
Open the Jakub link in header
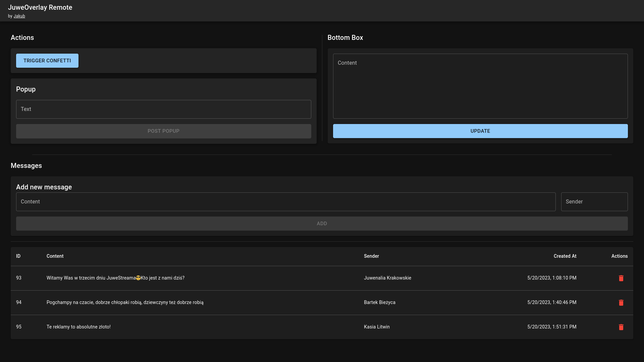(19, 16)
